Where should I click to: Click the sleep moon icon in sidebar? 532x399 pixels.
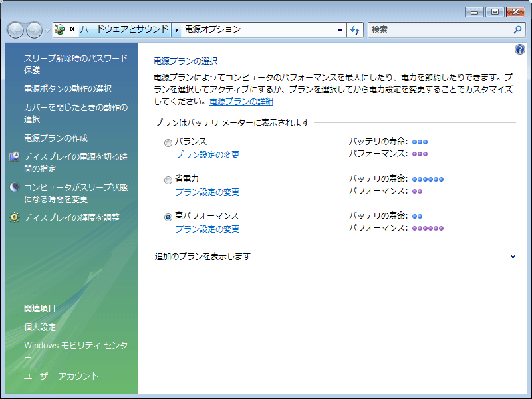(x=14, y=187)
